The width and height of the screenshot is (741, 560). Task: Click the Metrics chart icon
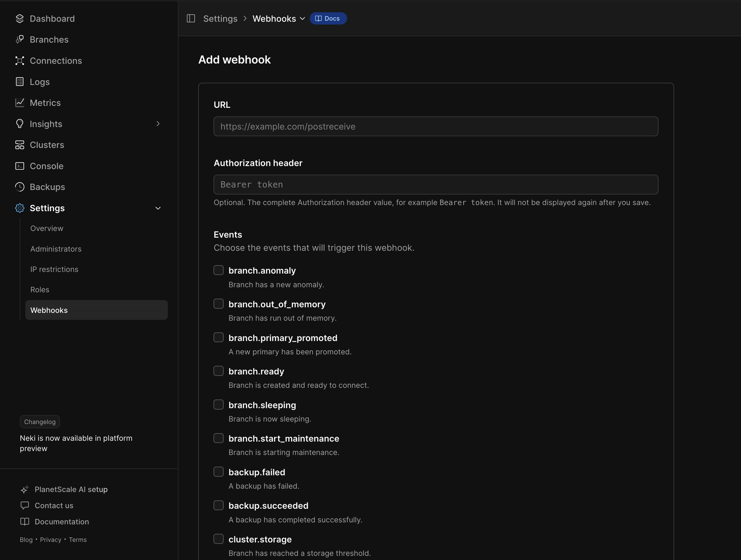[x=20, y=103]
